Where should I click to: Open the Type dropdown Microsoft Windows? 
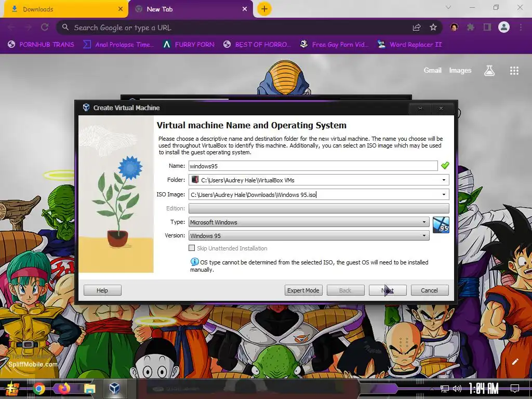point(309,222)
